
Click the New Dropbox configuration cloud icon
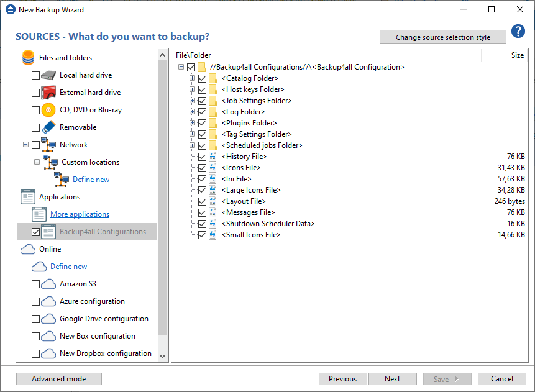[x=48, y=353]
